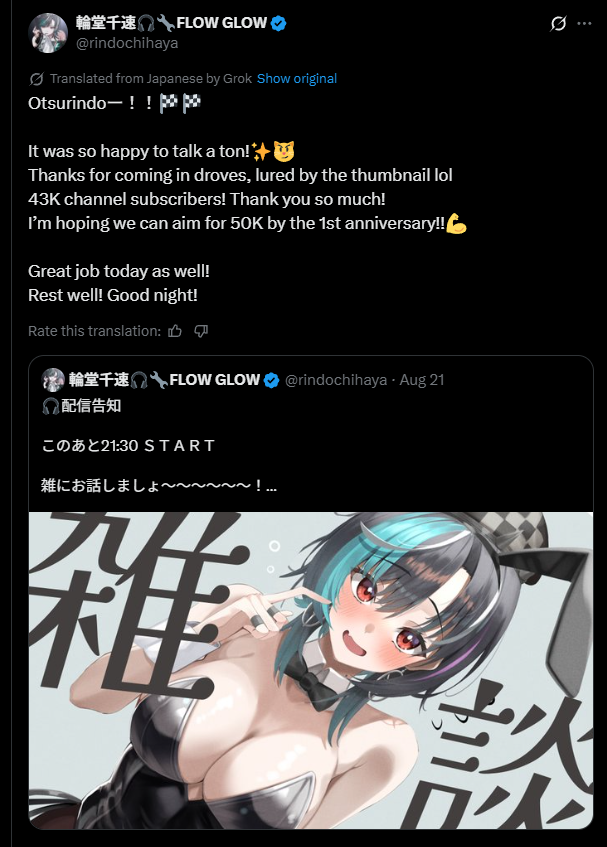Click the small avatar in quoted post
Screen dimensions: 607x847
pos(53,380)
